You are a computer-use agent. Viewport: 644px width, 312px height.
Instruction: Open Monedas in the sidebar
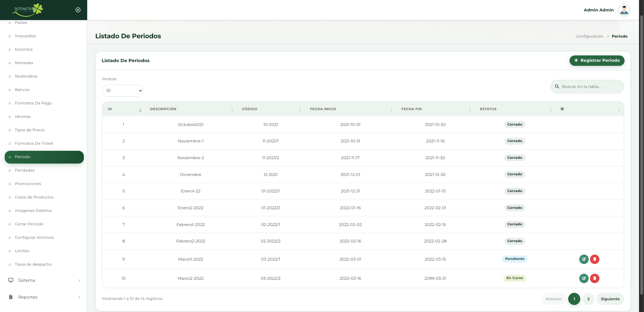(24, 63)
